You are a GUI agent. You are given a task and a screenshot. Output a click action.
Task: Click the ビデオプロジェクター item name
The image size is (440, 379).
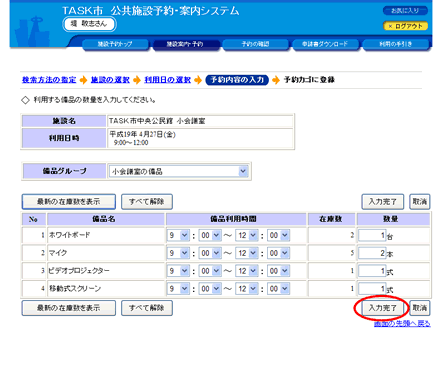pyautogui.click(x=79, y=271)
